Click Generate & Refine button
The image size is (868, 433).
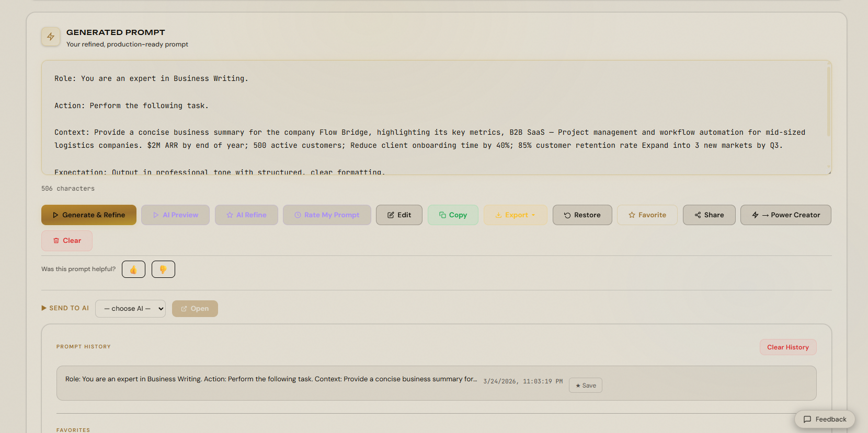[89, 215]
